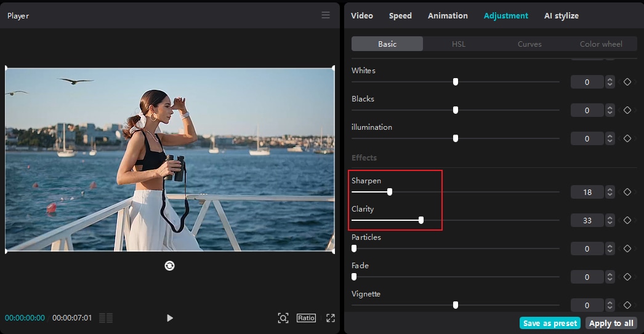This screenshot has width=644, height=334.
Task: Open the HSL sub-tab
Action: pyautogui.click(x=459, y=44)
